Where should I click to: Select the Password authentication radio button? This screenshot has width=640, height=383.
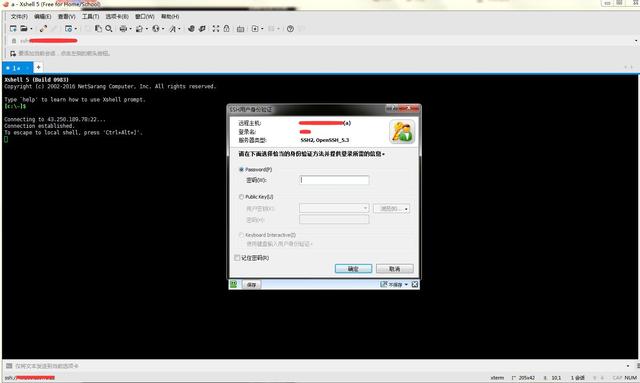pyautogui.click(x=241, y=169)
